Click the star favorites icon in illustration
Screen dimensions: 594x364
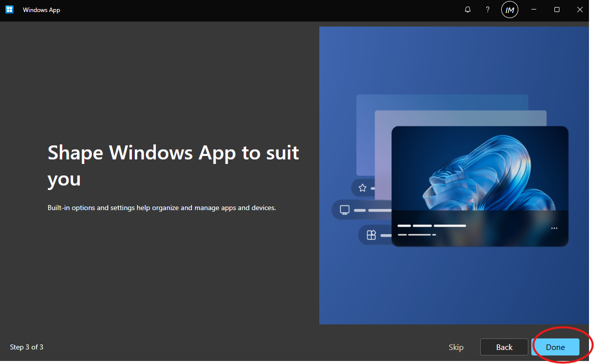tap(362, 188)
